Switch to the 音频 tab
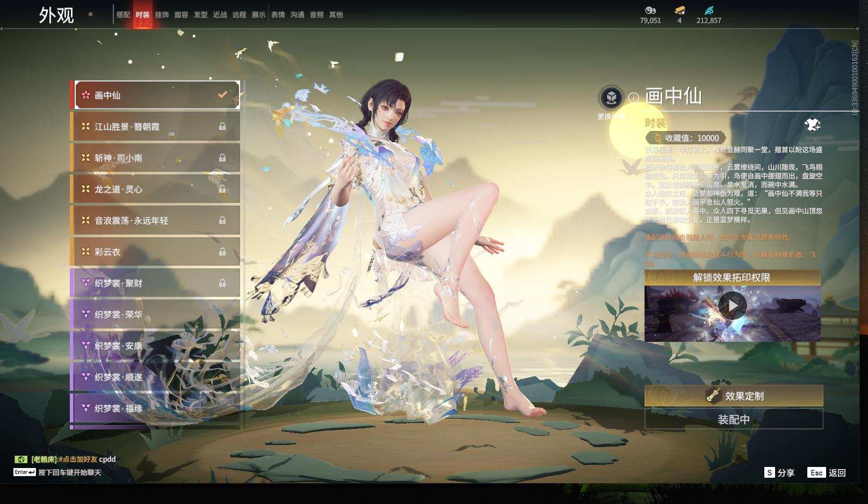 (316, 15)
